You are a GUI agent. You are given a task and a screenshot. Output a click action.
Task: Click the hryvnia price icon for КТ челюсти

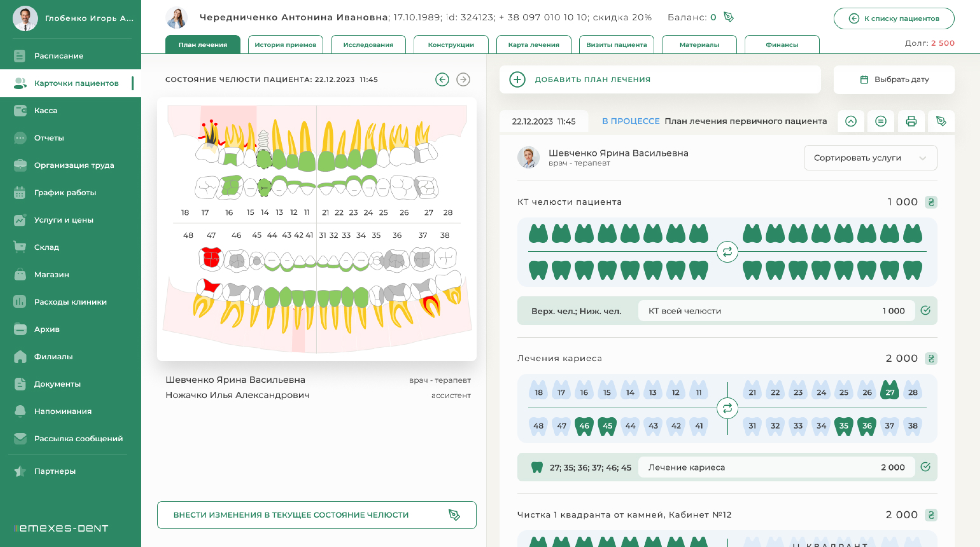(931, 202)
